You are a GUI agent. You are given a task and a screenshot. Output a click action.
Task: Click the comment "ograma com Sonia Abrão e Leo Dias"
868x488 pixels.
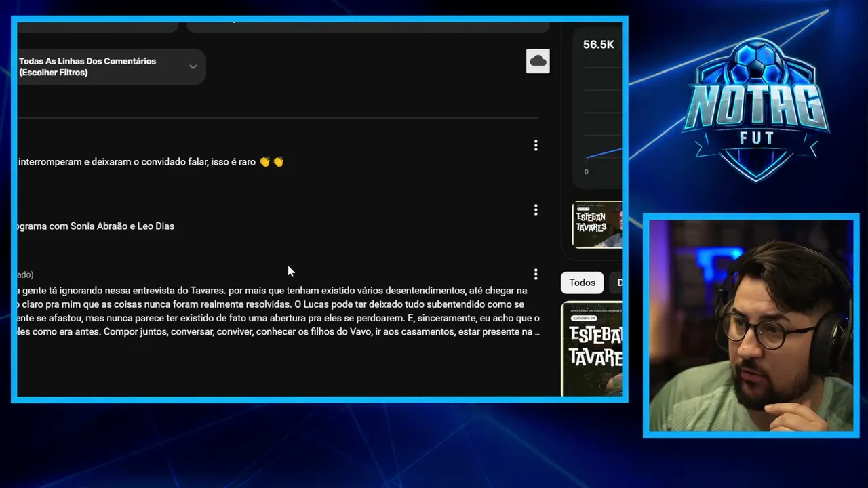pyautogui.click(x=96, y=226)
